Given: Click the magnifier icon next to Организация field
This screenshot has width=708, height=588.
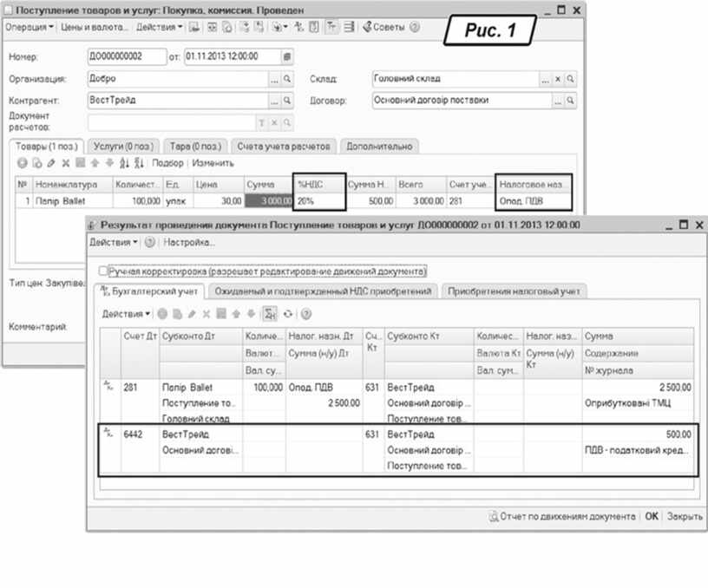Looking at the screenshot, I should click(287, 79).
